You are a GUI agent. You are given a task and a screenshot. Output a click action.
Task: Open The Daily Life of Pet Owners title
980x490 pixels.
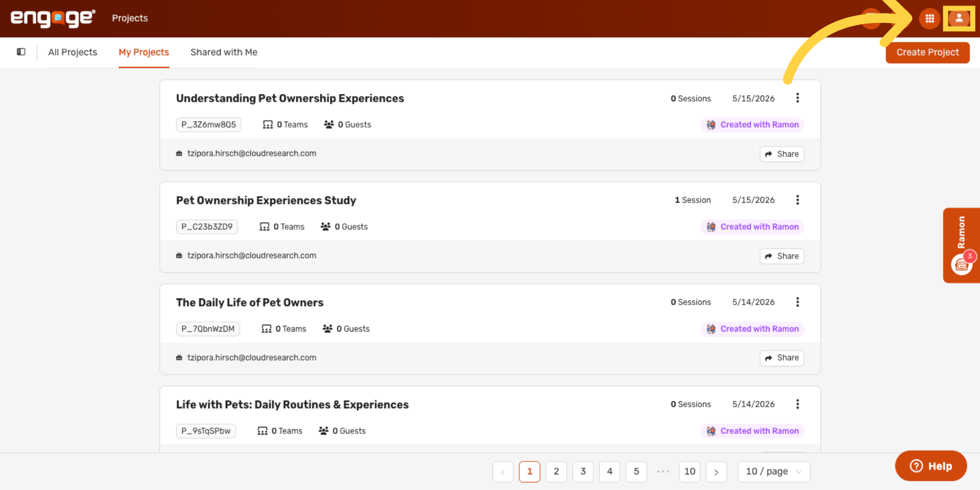click(x=250, y=302)
